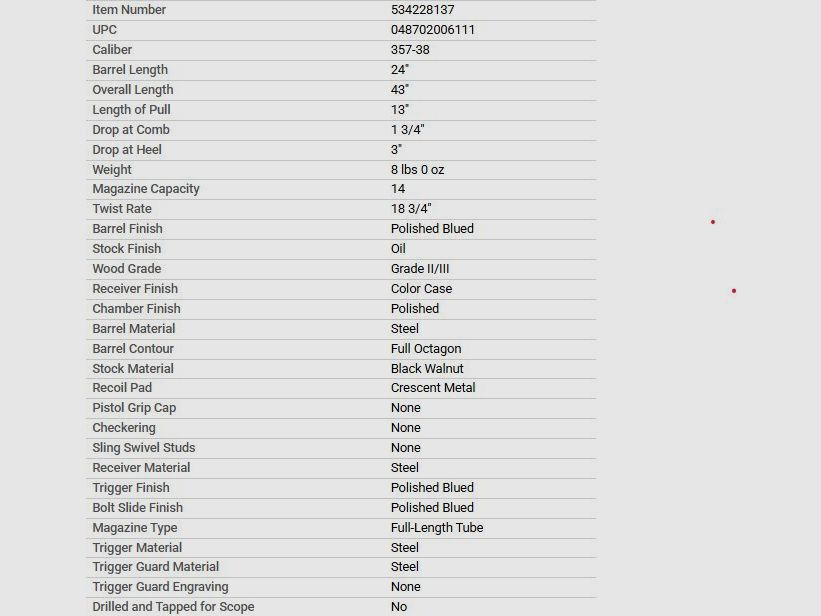This screenshot has width=821, height=616.
Task: Select the Pistol Grip Cap label
Action: 134,408
